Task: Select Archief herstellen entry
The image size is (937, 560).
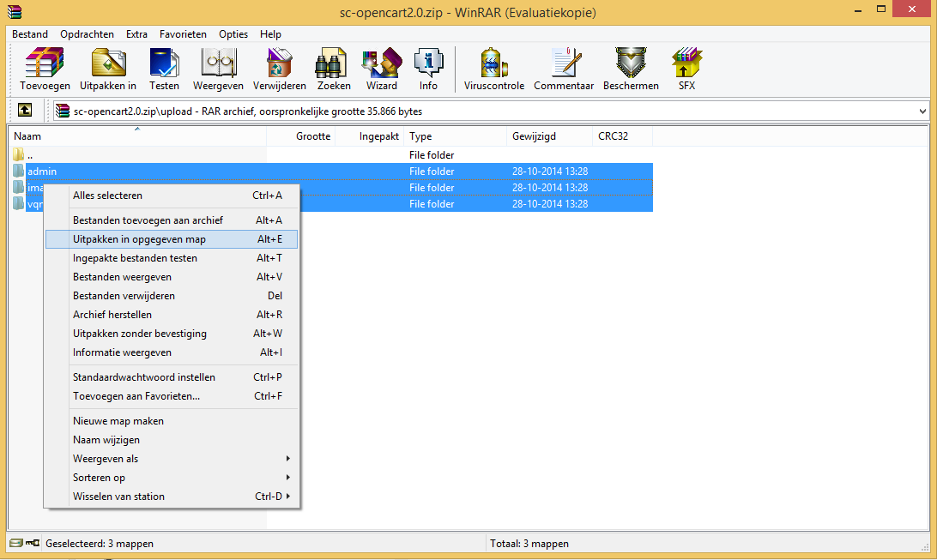Action: (x=172, y=315)
